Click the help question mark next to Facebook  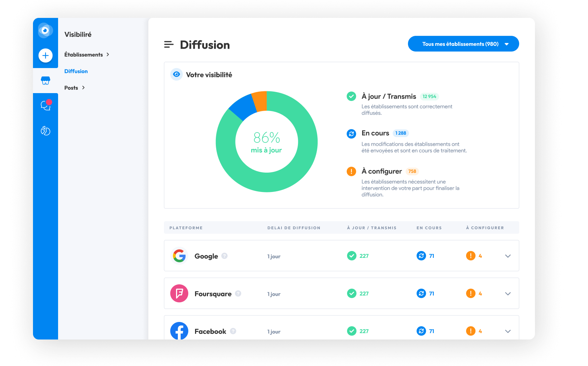pyautogui.click(x=233, y=331)
